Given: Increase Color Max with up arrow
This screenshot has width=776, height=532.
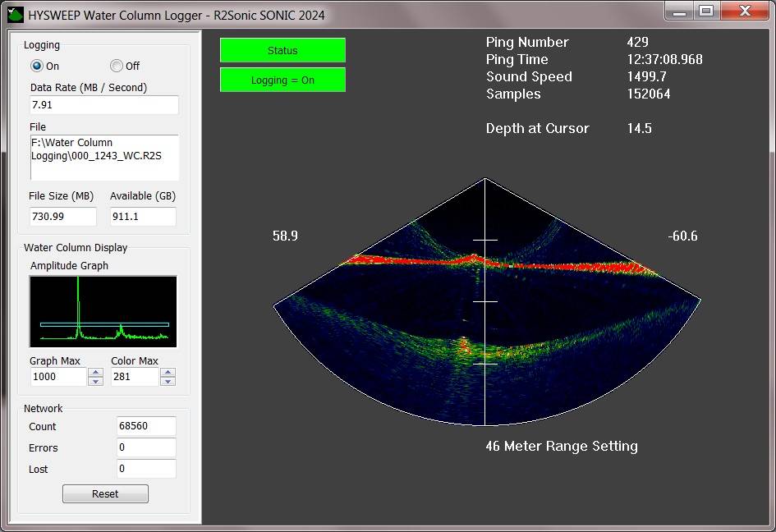Looking at the screenshot, I should click(x=168, y=372).
